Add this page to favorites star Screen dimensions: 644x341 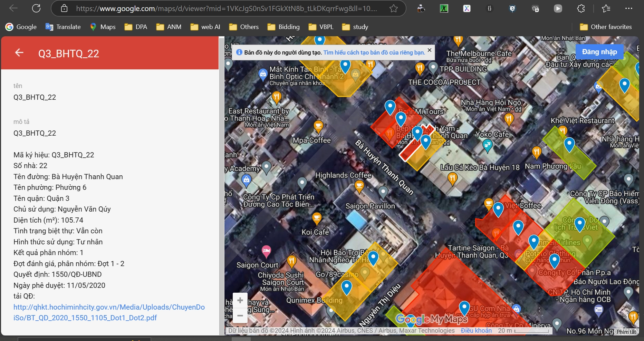click(394, 8)
